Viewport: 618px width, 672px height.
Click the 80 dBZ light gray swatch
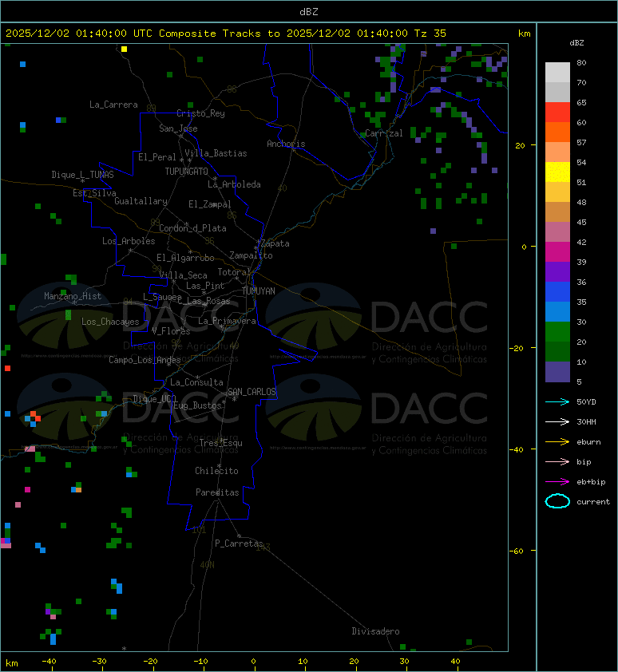pos(557,72)
